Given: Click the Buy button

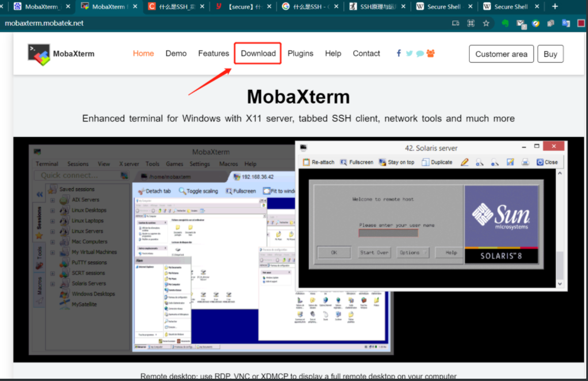Looking at the screenshot, I should click(550, 54).
